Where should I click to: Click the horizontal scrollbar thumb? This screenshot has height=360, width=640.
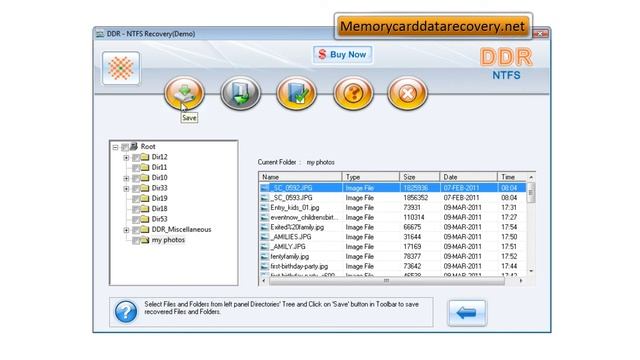[x=387, y=281]
